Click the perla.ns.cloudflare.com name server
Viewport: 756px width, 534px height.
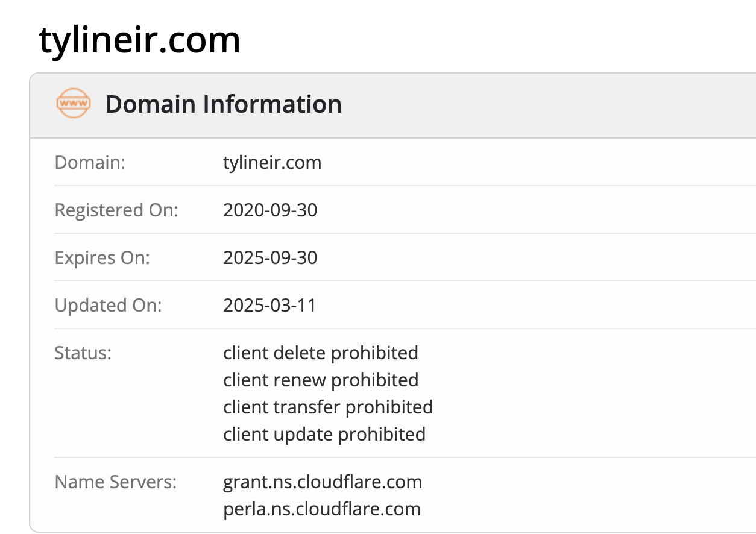click(322, 509)
